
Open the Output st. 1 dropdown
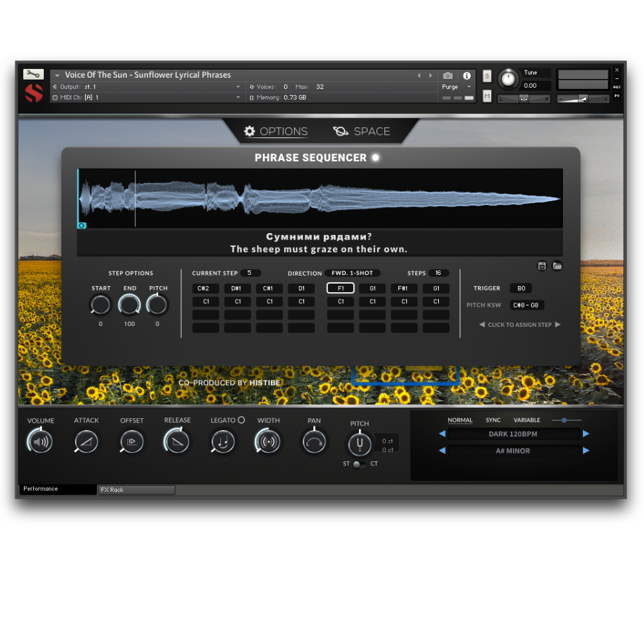[x=146, y=87]
